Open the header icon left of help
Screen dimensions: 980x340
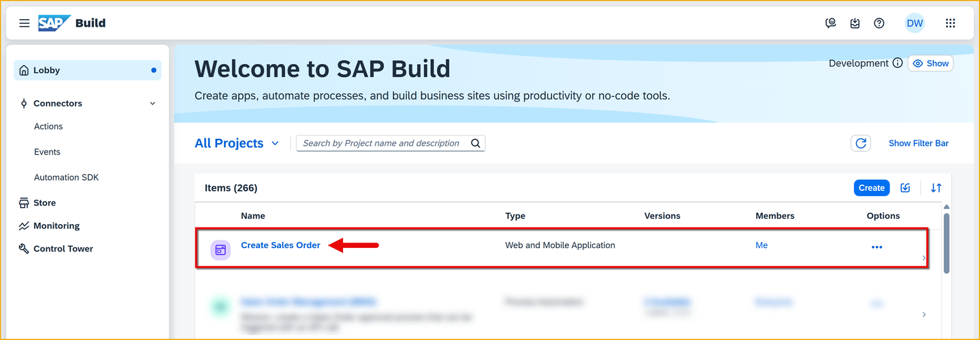pos(855,23)
